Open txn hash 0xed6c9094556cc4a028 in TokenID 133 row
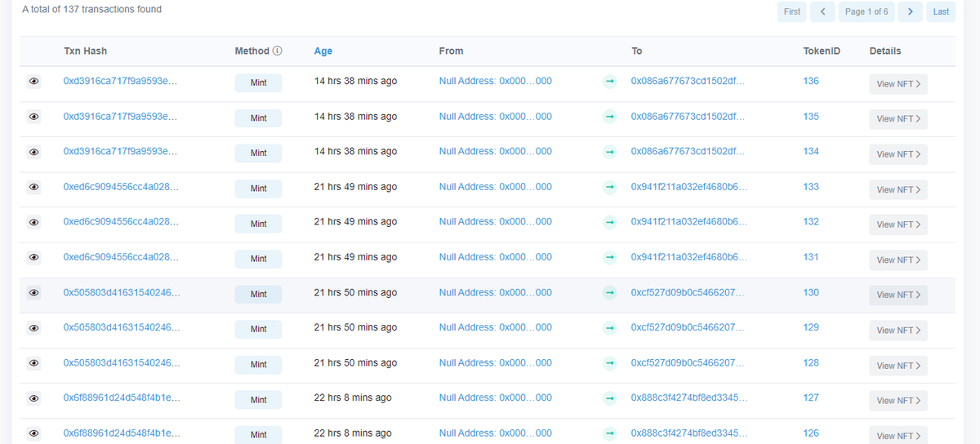 (x=121, y=186)
